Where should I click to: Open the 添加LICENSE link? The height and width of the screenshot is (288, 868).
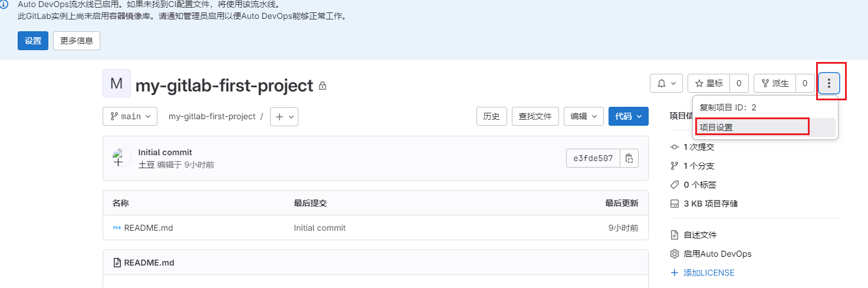(x=709, y=273)
